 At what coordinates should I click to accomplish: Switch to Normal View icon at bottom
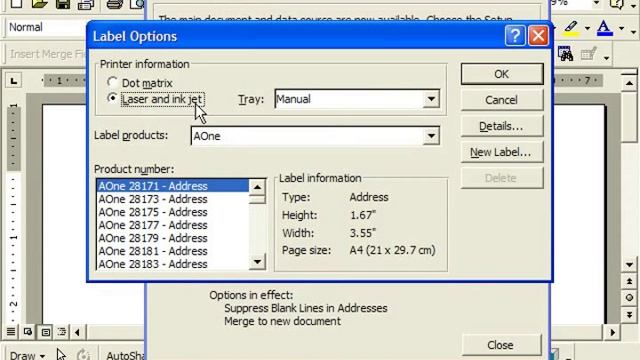(11, 332)
